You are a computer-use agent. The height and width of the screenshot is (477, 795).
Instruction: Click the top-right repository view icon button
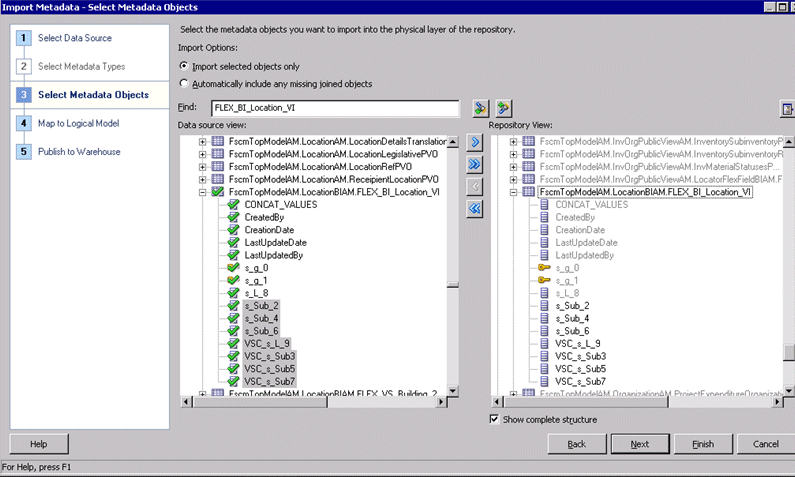point(787,108)
